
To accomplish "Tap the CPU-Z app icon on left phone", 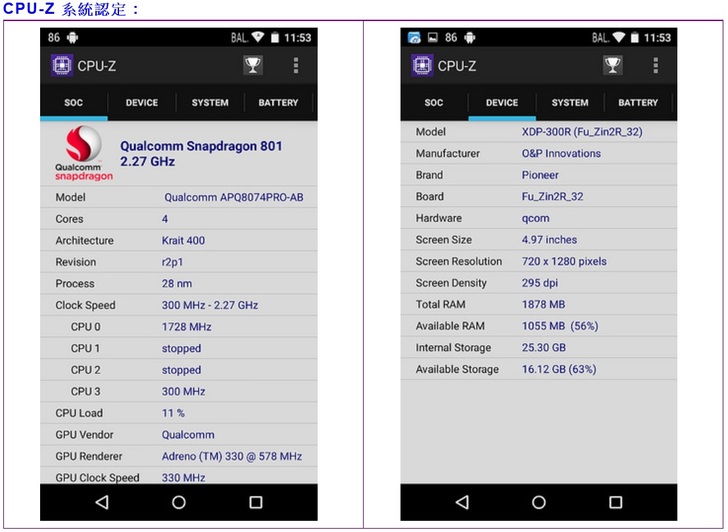I will tap(62, 66).
